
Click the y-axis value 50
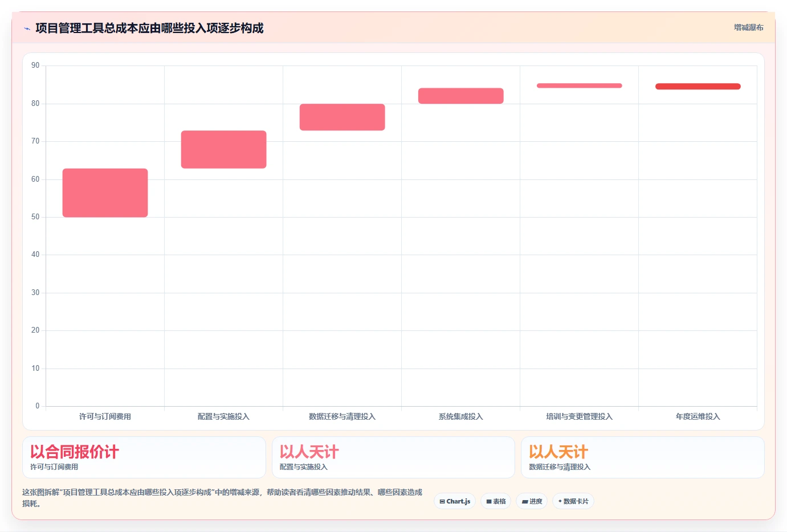tap(35, 217)
